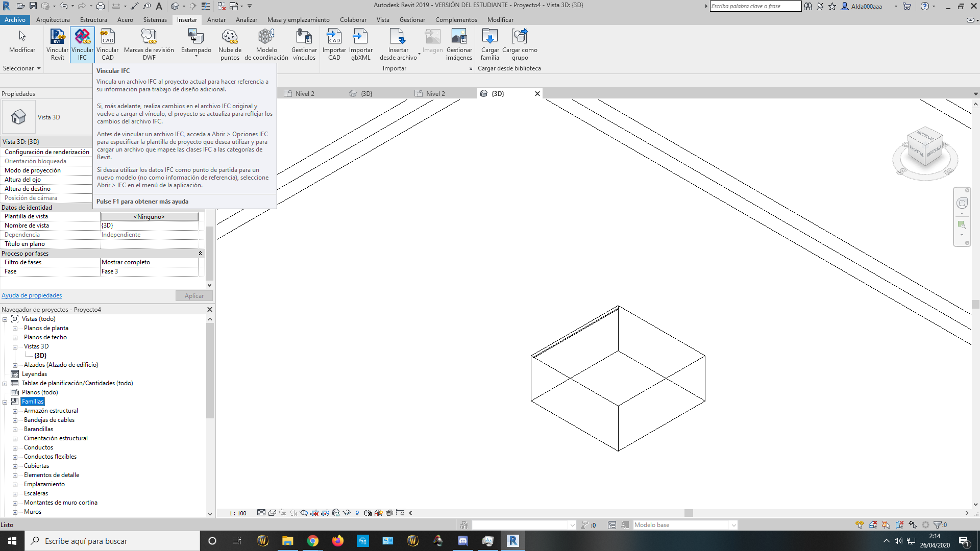Viewport: 980px width, 551px height.
Task: Open the Vincular CAD tool
Action: pyautogui.click(x=107, y=43)
